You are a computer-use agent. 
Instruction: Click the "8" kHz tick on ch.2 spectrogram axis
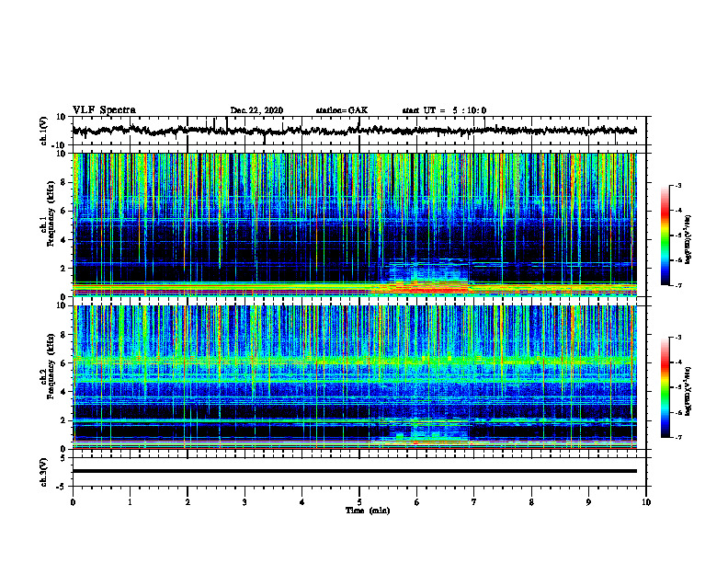[x=63, y=335]
